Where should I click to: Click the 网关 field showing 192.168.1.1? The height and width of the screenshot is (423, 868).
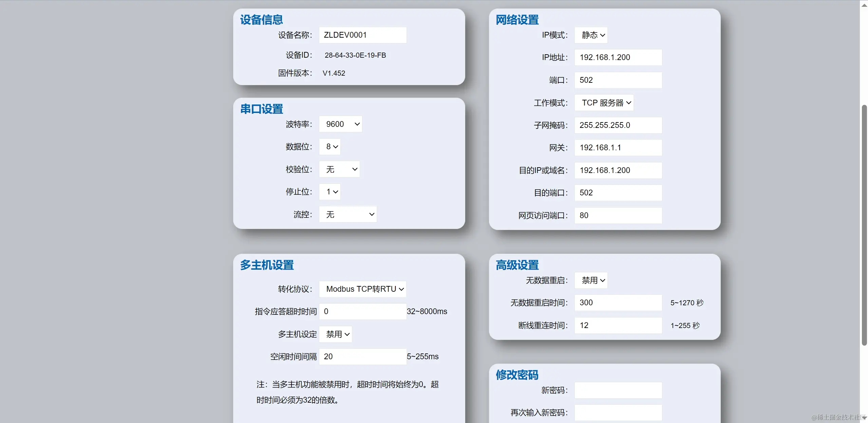[617, 147]
